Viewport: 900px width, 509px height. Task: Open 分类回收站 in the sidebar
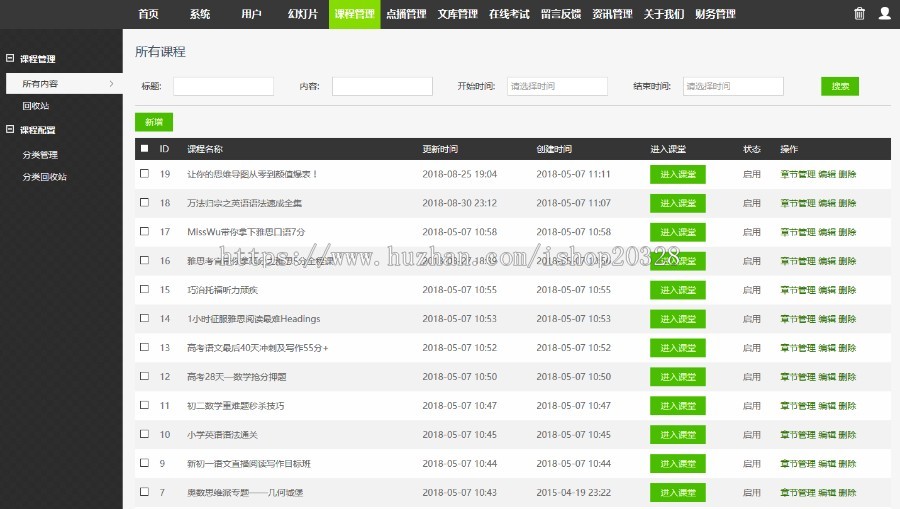tap(44, 177)
